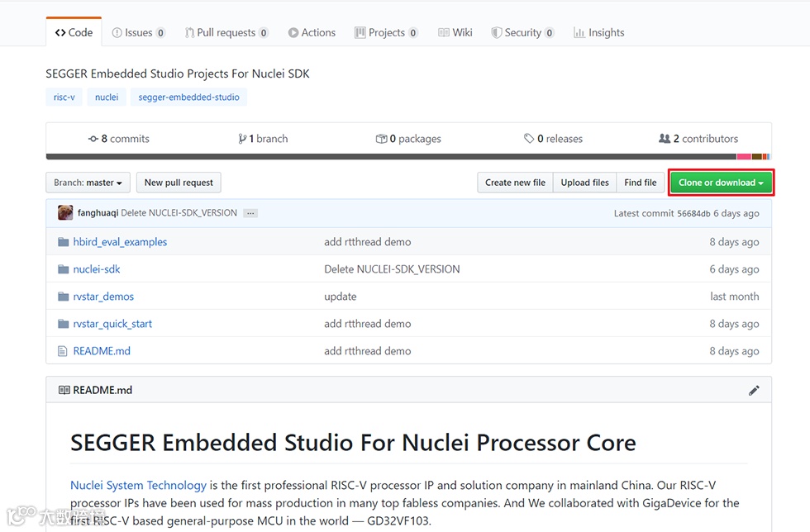This screenshot has width=810, height=532.
Task: Open the hbird_eval_examples folder
Action: click(x=120, y=242)
